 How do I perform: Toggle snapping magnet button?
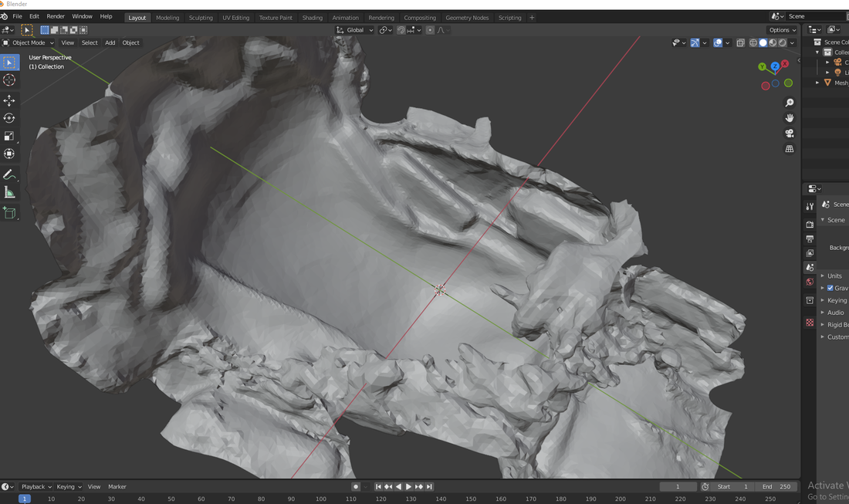[401, 30]
